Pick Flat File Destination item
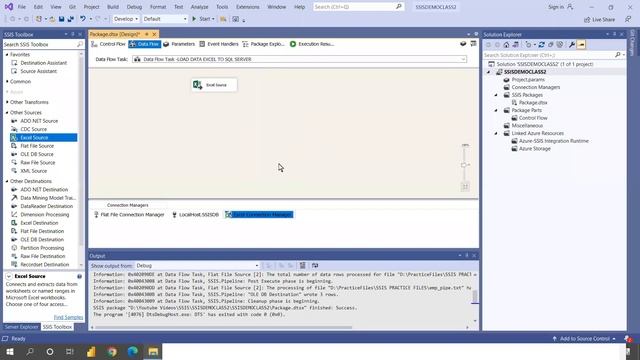640x360 pixels. 42,231
